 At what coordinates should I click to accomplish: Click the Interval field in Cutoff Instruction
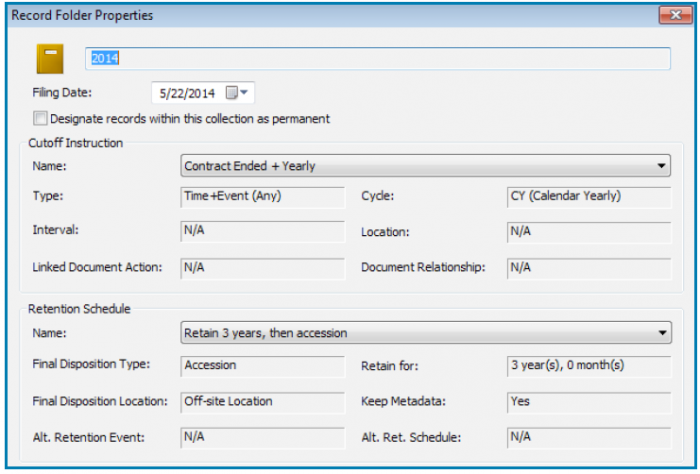tap(262, 231)
